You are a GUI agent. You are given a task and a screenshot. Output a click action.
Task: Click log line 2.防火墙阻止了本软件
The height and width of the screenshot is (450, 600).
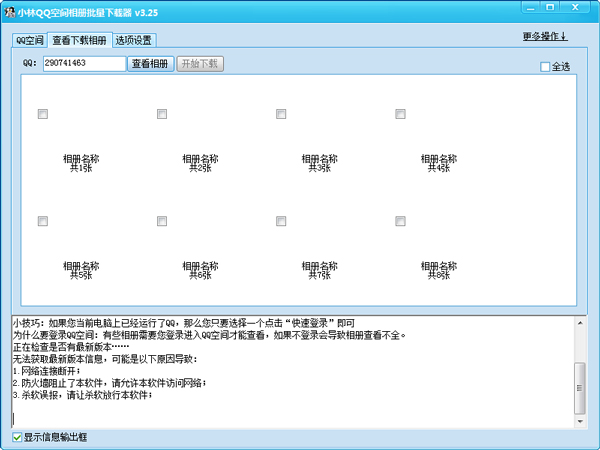109,383
